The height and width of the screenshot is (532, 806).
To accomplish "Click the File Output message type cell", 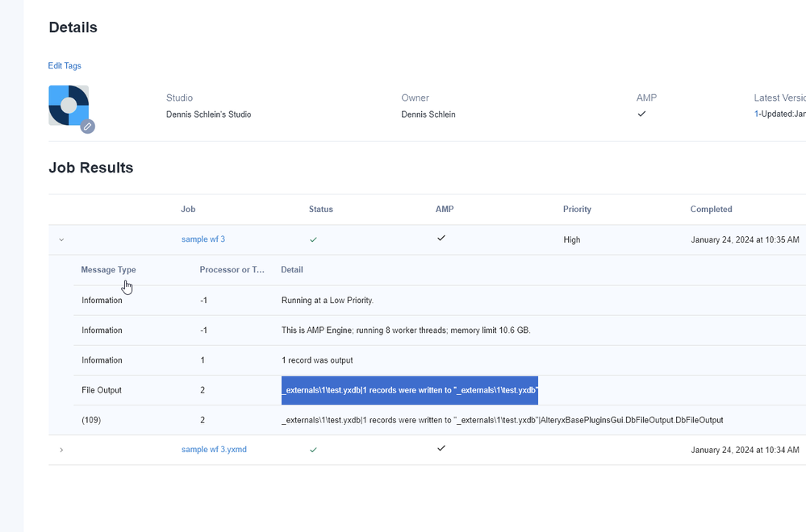I will click(x=102, y=390).
